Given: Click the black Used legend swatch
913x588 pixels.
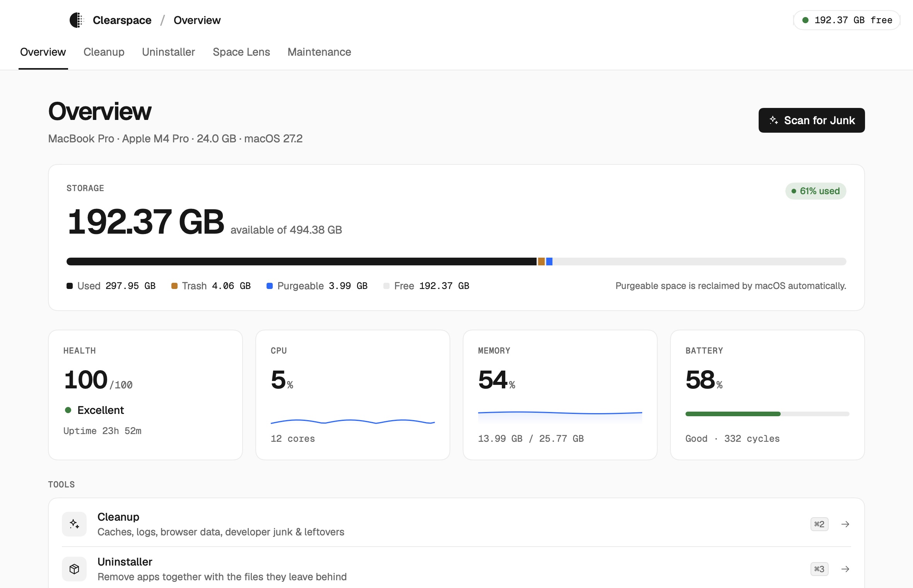Looking at the screenshot, I should coord(70,286).
